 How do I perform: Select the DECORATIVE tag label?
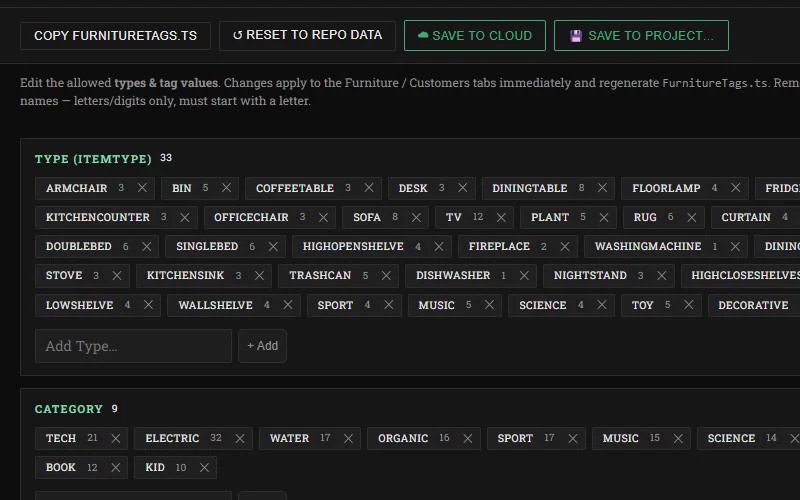pos(753,305)
